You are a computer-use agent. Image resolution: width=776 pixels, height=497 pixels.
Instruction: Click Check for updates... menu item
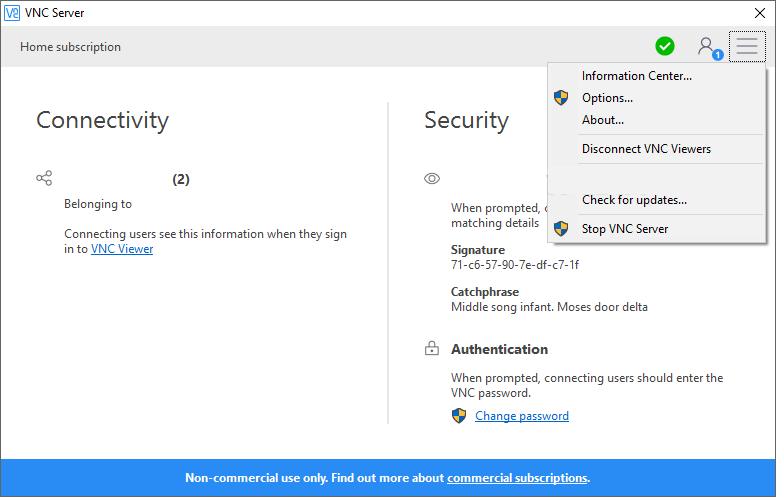pos(634,200)
